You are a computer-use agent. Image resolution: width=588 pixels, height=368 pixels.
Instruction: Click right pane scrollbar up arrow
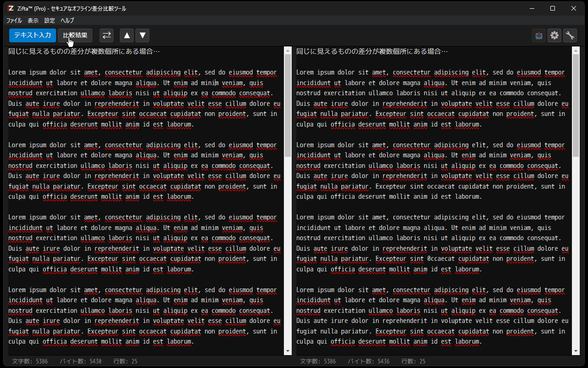(x=576, y=50)
